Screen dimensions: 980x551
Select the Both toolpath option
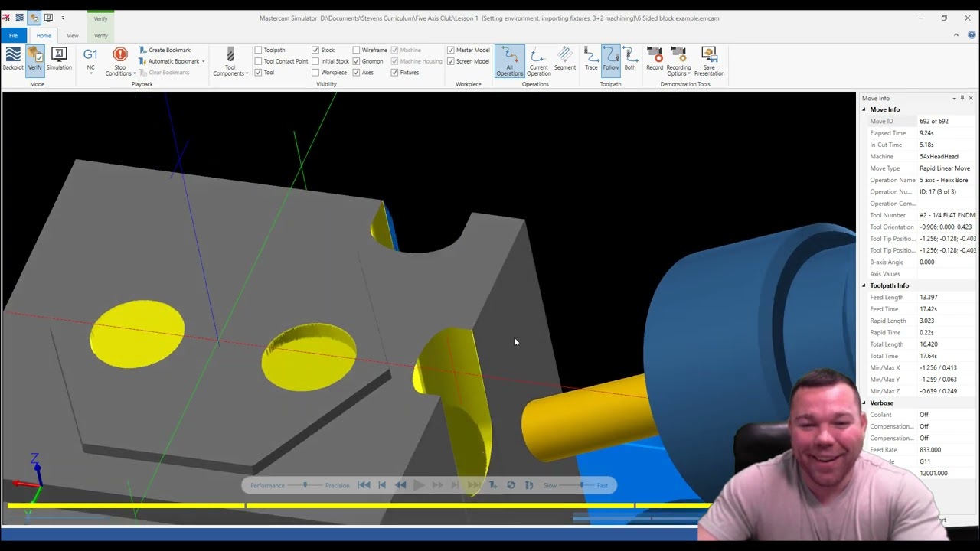630,60
